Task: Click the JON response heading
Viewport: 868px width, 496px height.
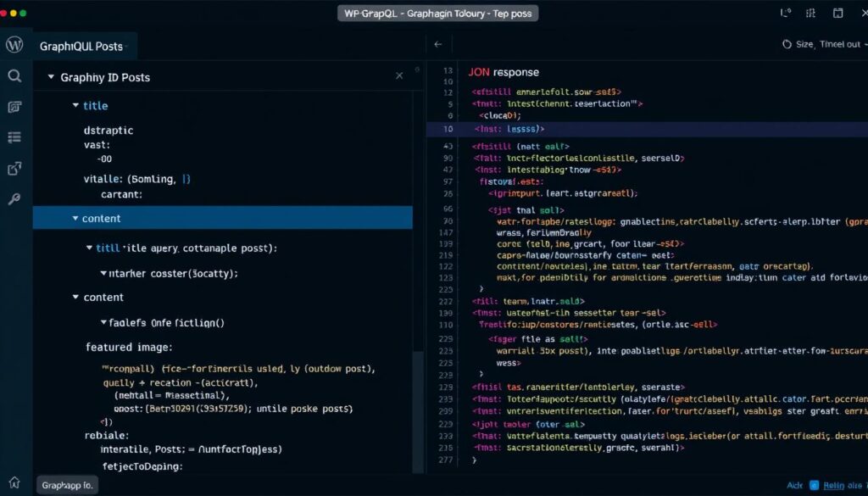Action: tap(504, 72)
